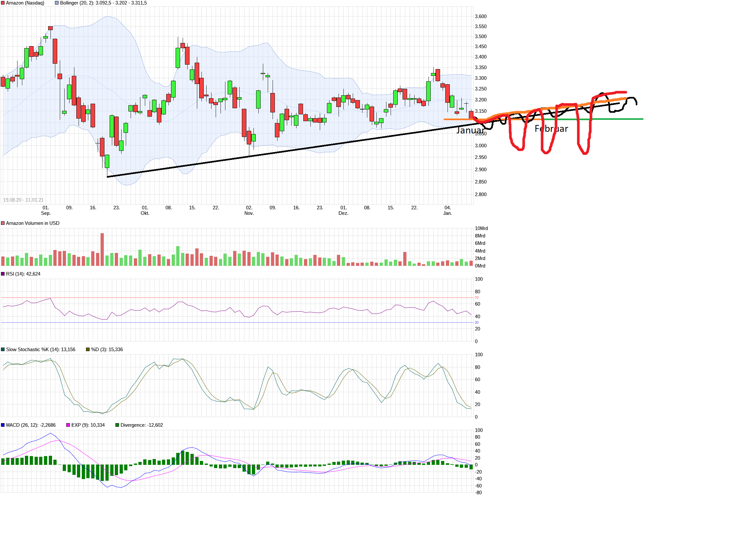Click the magenta EXP (9) legend swatch
This screenshot has width=756, height=533.
click(x=68, y=425)
